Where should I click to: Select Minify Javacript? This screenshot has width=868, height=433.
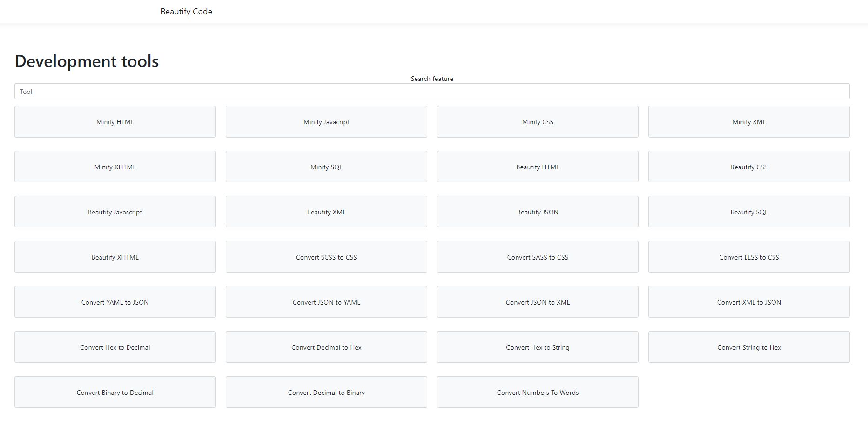pyautogui.click(x=326, y=121)
